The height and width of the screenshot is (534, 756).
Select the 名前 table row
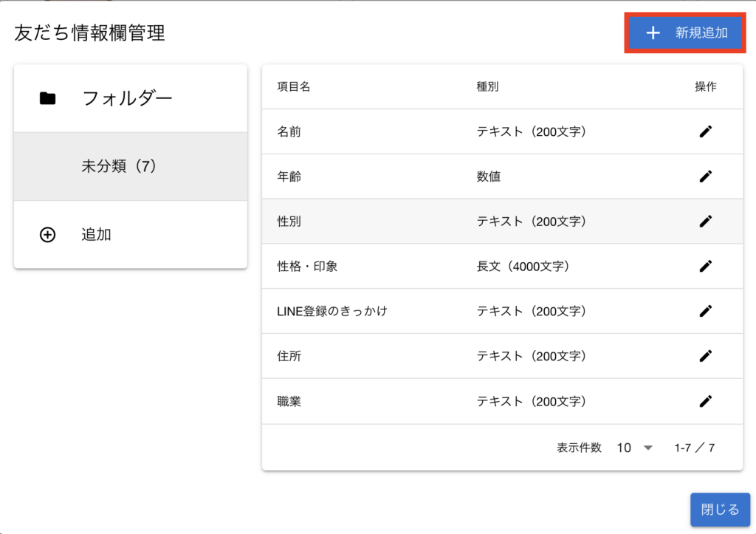(289, 131)
